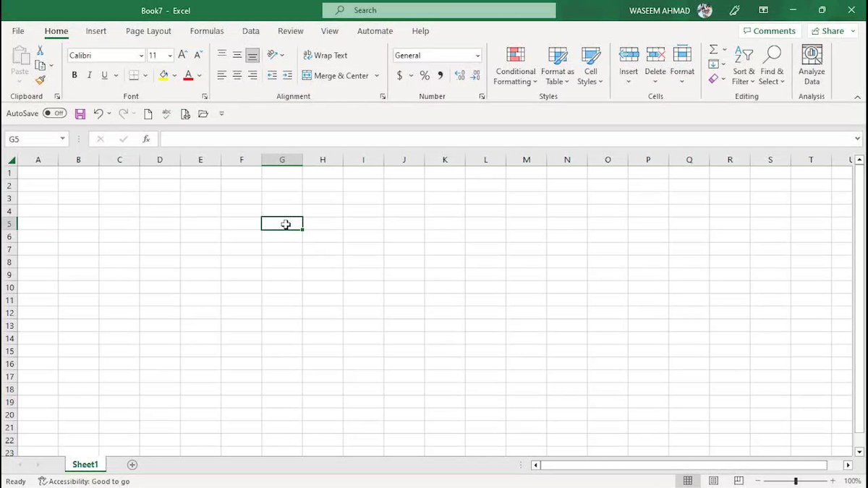Viewport: 868px width, 488px height.
Task: Increase font size with the large A icon
Action: click(183, 55)
